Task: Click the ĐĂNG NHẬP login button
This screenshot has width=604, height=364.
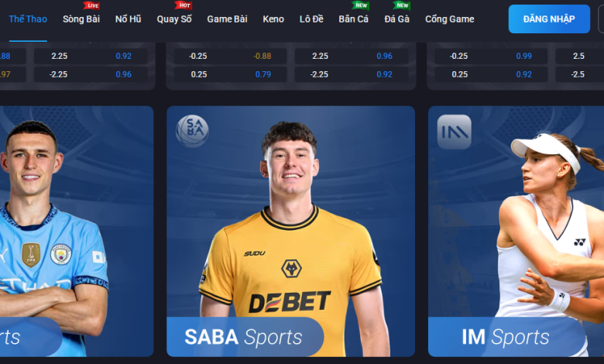Action: tap(549, 19)
